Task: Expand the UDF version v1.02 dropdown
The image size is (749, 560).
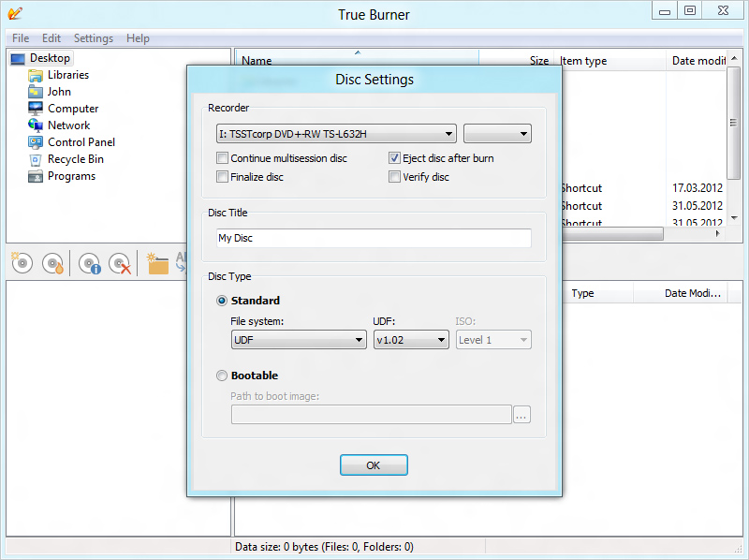Action: point(411,340)
